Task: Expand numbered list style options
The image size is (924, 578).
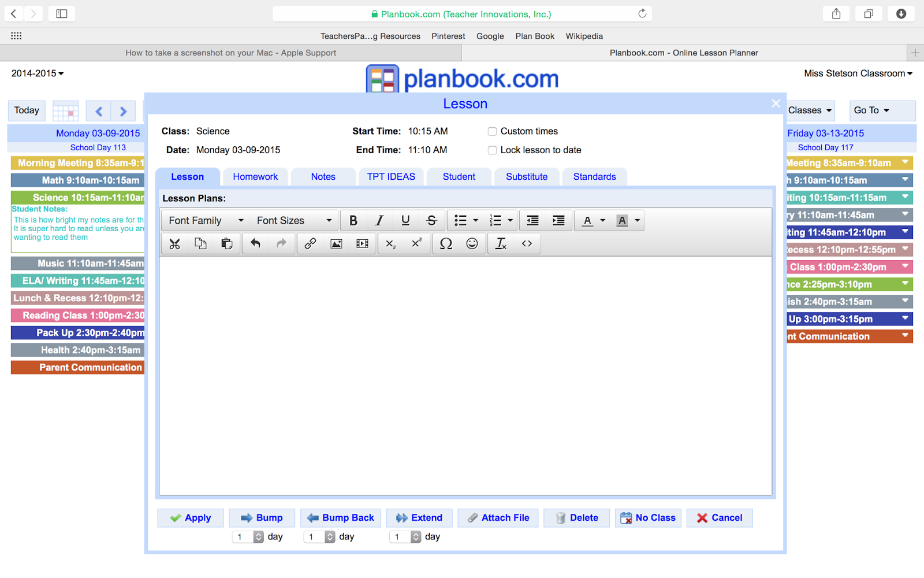Action: pos(511,220)
